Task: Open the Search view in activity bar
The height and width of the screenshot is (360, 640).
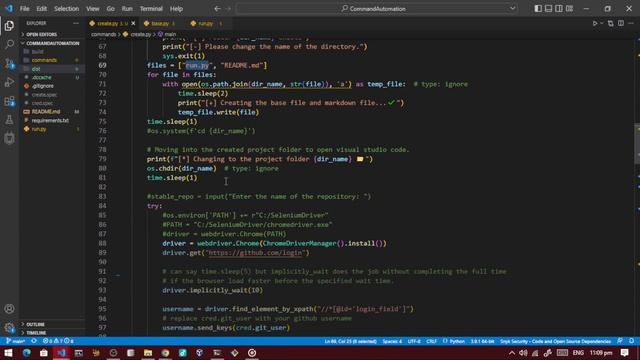Action: [9, 44]
